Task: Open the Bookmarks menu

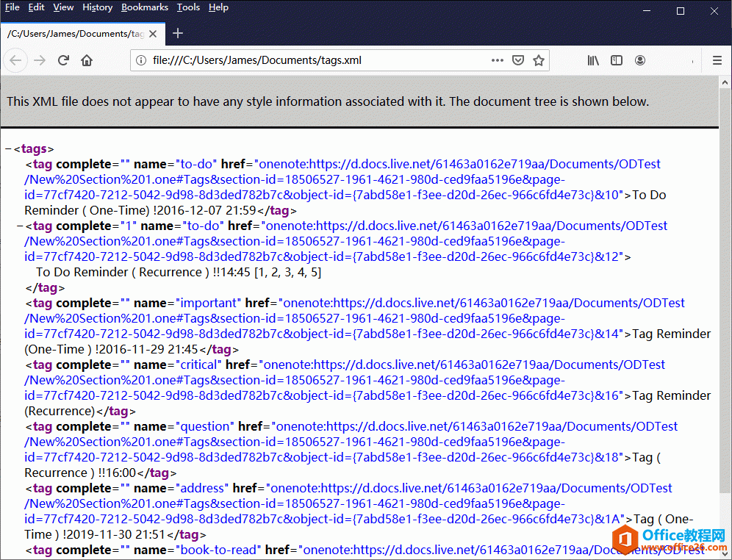Action: tap(144, 7)
